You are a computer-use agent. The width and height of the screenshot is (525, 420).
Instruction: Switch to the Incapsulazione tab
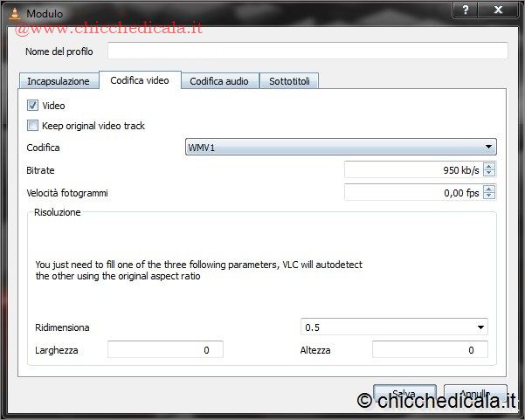(x=58, y=81)
